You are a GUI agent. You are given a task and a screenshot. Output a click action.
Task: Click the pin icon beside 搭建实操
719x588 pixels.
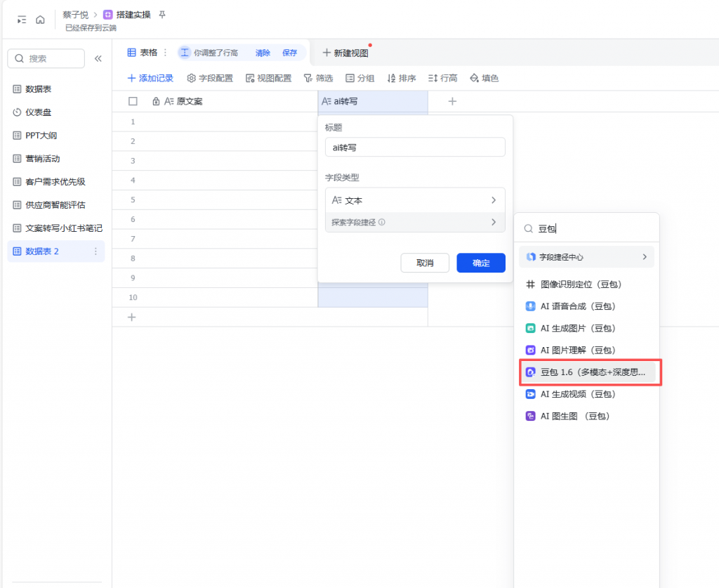(162, 15)
